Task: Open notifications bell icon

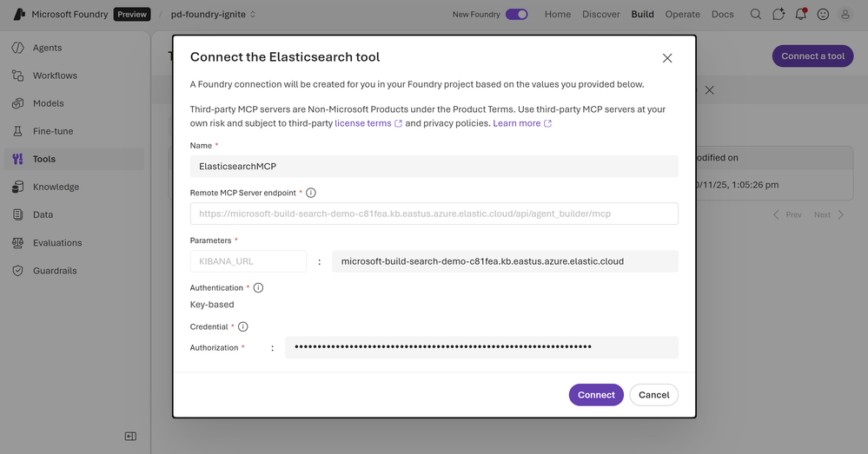Action: (801, 15)
